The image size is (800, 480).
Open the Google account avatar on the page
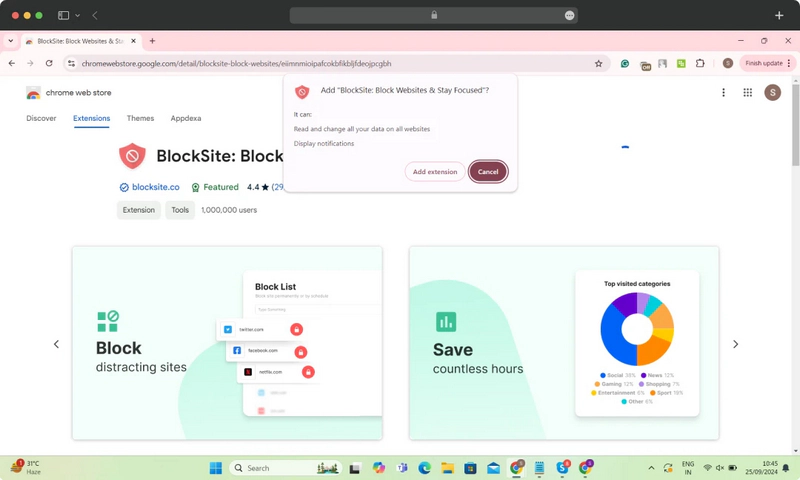tap(772, 92)
